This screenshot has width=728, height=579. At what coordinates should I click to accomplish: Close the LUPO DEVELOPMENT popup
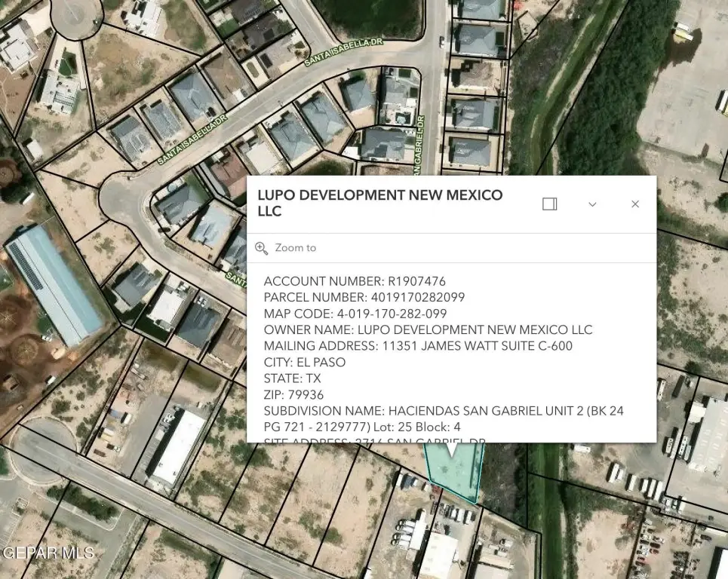click(x=635, y=204)
